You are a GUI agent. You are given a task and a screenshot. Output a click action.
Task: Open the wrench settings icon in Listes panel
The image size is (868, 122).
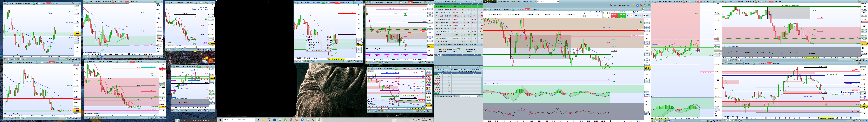(458, 1)
